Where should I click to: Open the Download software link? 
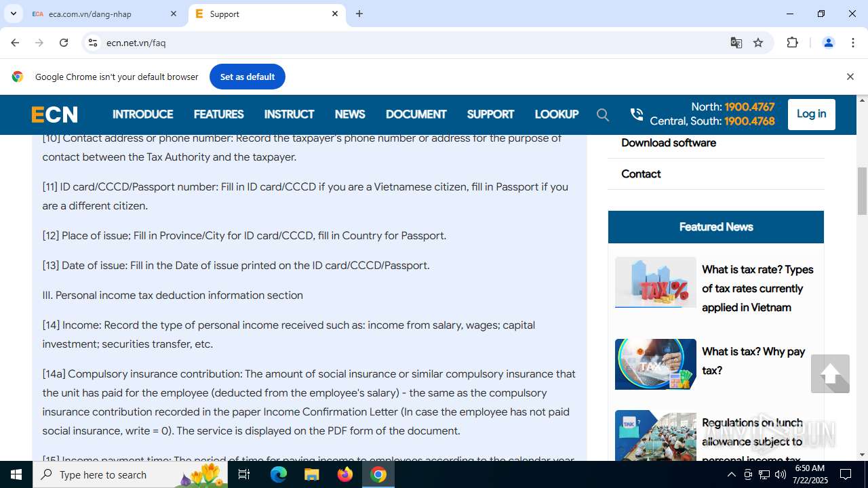pos(669,143)
